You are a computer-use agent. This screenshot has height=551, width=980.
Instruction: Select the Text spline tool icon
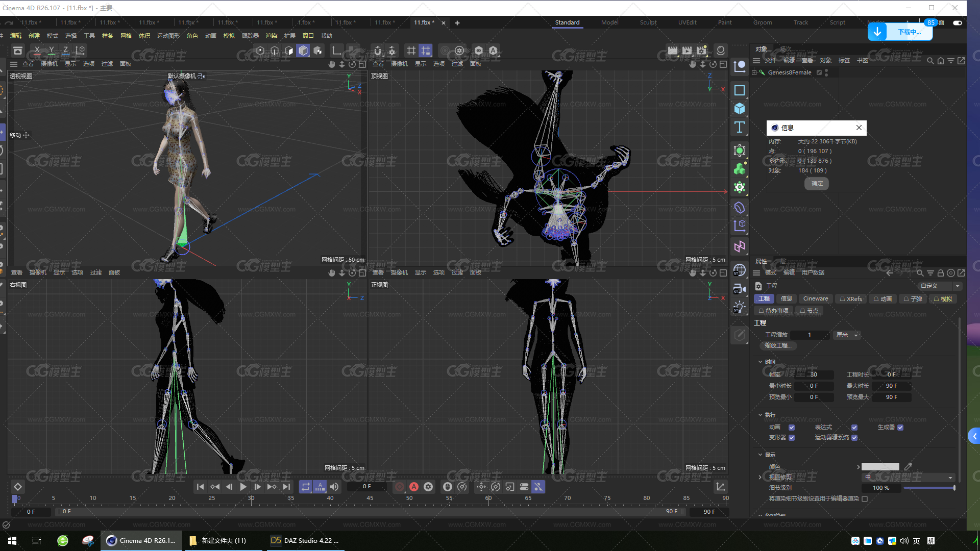click(739, 128)
